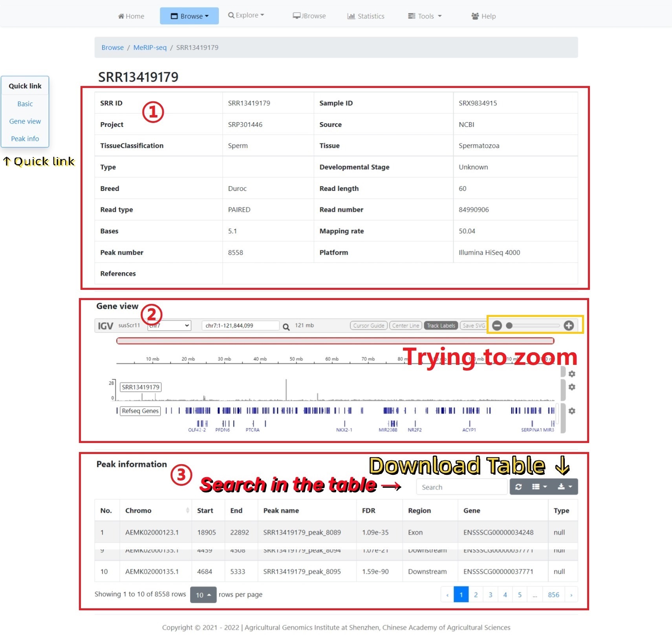The height and width of the screenshot is (637, 672).
Task: Open the table export download icon
Action: pyautogui.click(x=564, y=487)
